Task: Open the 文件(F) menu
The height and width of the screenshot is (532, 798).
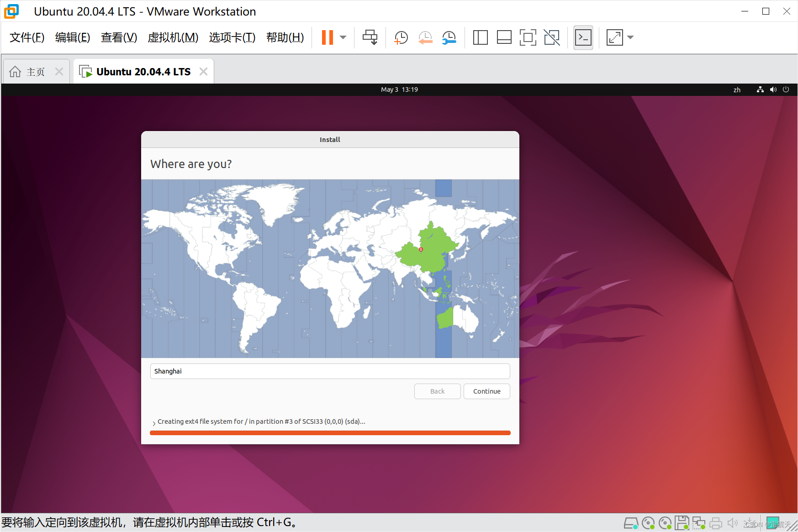Action: (x=27, y=37)
